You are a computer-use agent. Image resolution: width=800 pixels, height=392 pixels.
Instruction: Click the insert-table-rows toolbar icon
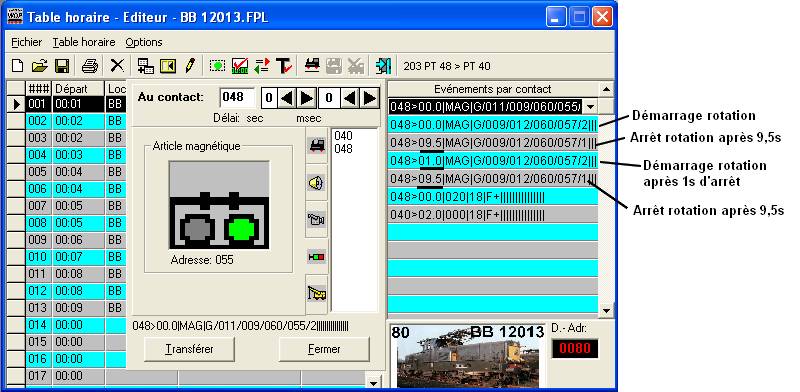tap(146, 66)
